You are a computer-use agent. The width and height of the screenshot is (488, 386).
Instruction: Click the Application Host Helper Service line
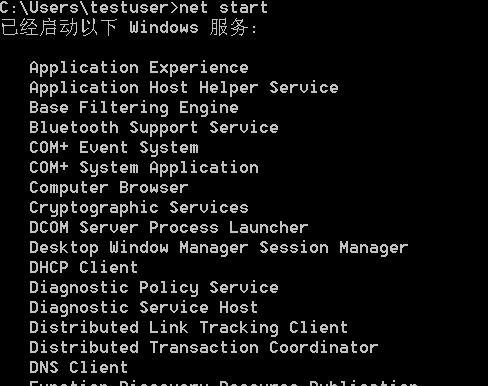coord(184,88)
